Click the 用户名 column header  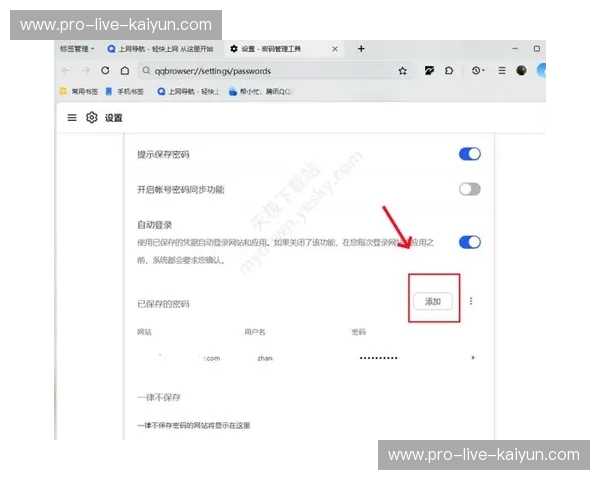click(x=254, y=332)
